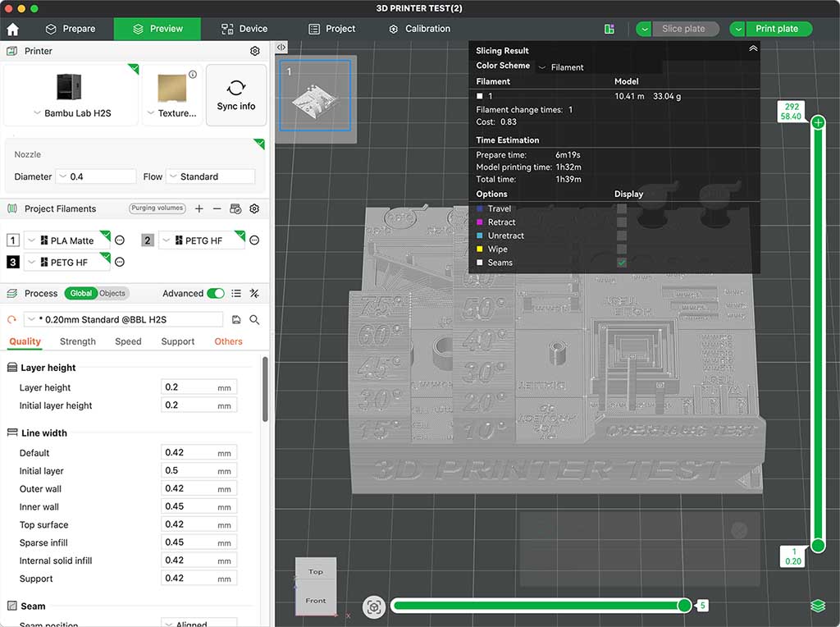The image size is (840, 627).
Task: Click the Top face of view cube
Action: click(x=316, y=571)
